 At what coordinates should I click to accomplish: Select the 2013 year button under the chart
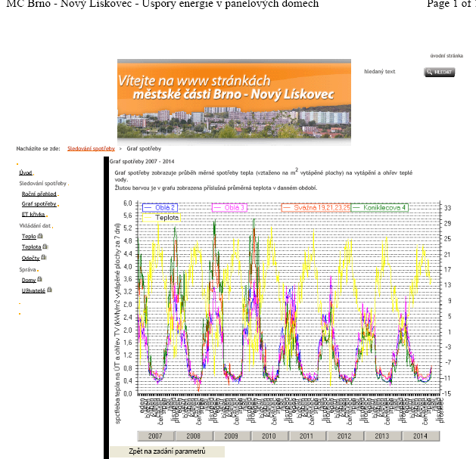point(382,436)
